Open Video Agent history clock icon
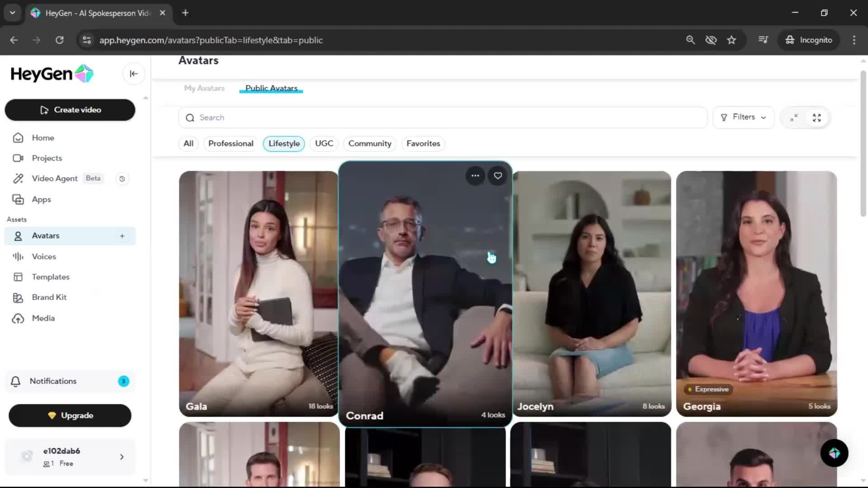This screenshot has height=488, width=868. coord(122,179)
